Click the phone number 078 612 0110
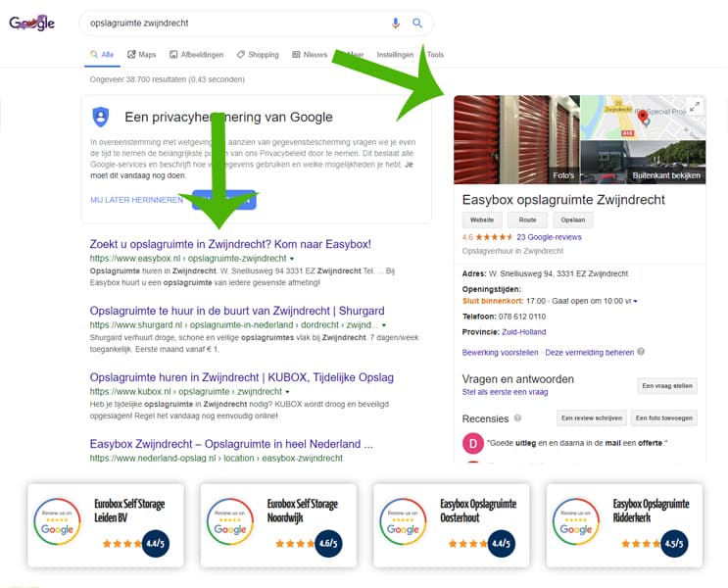This screenshot has height=588, width=728. click(522, 317)
